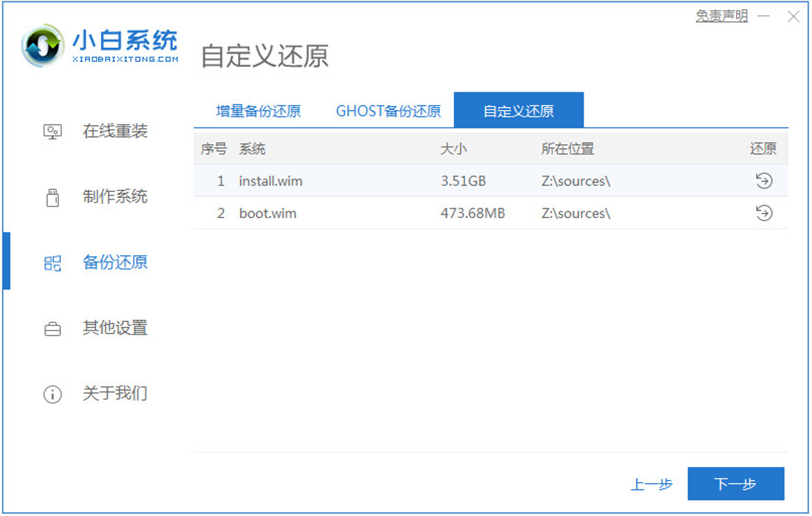Open the 免责声明 disclaimer link

tap(722, 13)
